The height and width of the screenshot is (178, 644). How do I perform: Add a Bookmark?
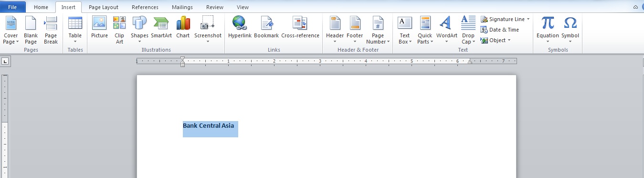[x=266, y=27]
